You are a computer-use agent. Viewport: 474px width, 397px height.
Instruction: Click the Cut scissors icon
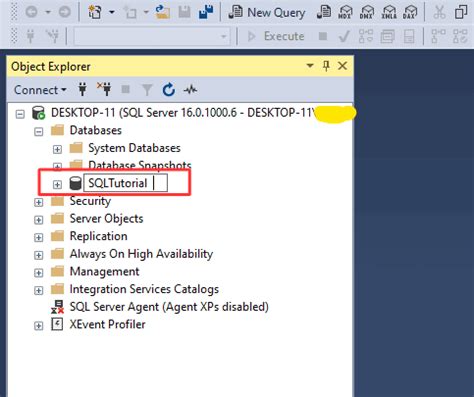439,12
